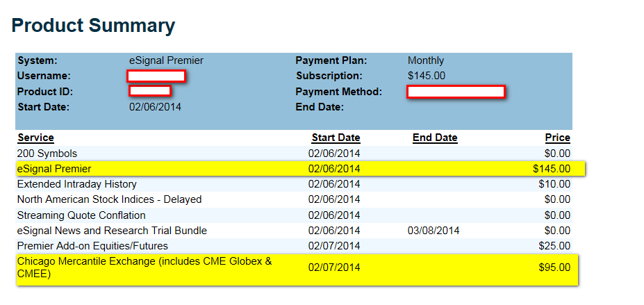
Task: Select the "Streaming Quote Conflation" service
Action: (x=81, y=215)
